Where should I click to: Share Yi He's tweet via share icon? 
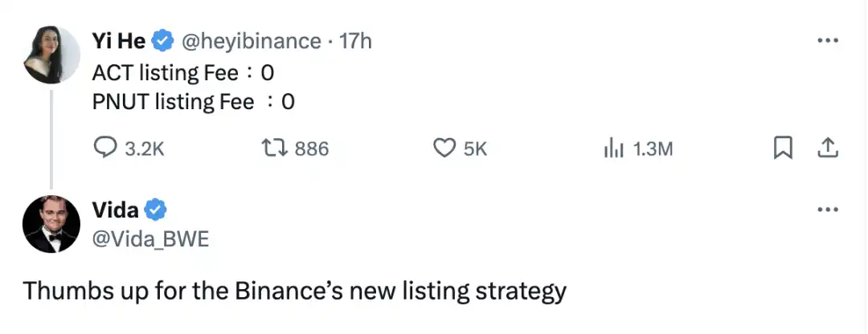pos(828,148)
